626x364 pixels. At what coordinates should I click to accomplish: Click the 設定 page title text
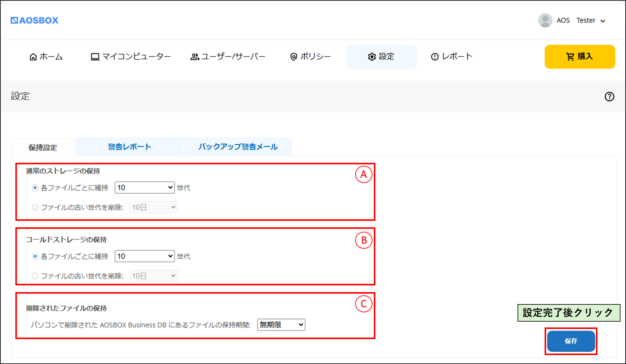click(x=20, y=96)
